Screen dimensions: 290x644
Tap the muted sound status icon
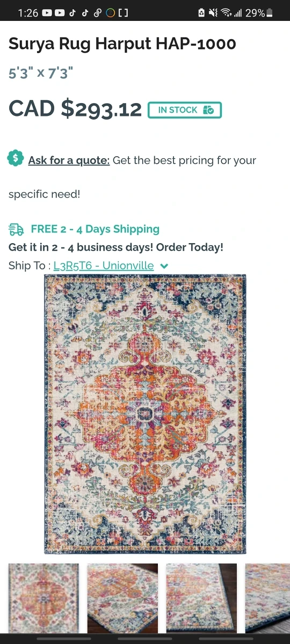[x=213, y=13]
